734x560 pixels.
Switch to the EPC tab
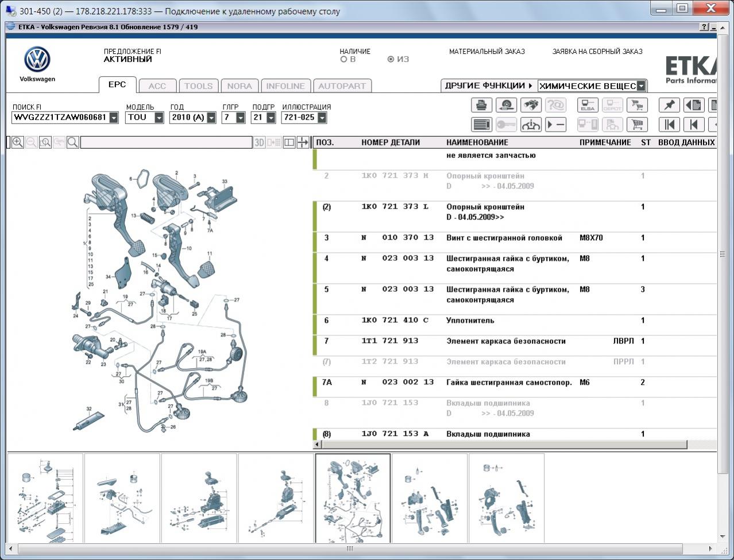pos(117,84)
